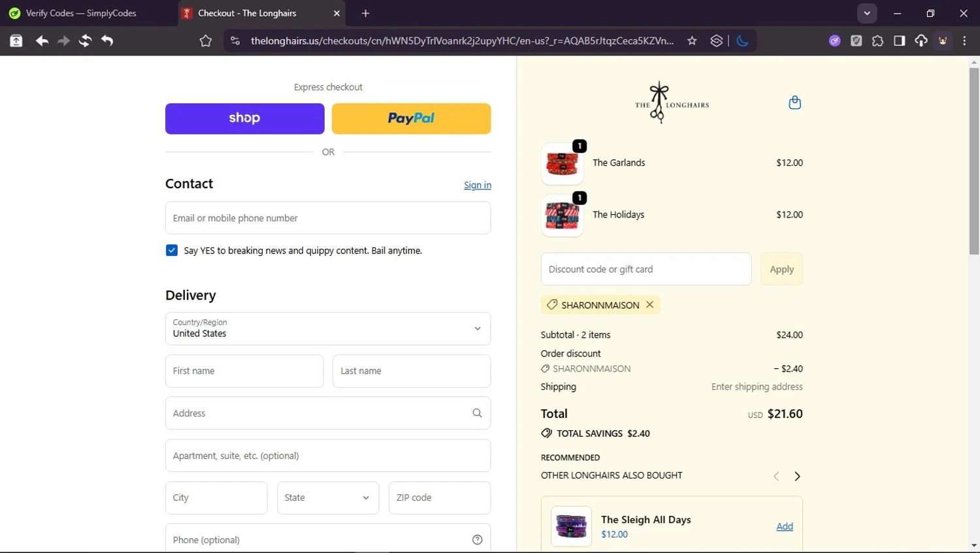Click the page URL in address bar
Screen dimensions: 980x553
[x=463, y=40]
